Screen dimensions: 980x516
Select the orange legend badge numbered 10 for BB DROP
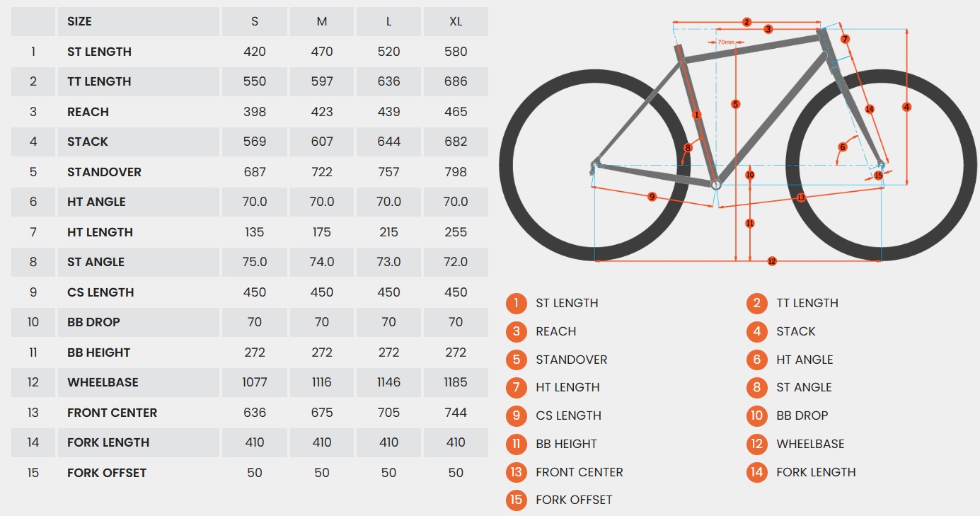[x=757, y=415]
